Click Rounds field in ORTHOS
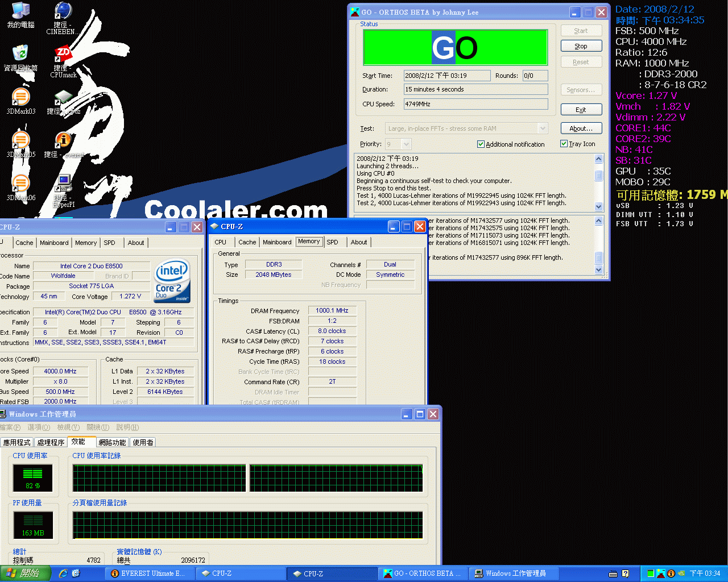The height and width of the screenshot is (582, 728). point(535,76)
